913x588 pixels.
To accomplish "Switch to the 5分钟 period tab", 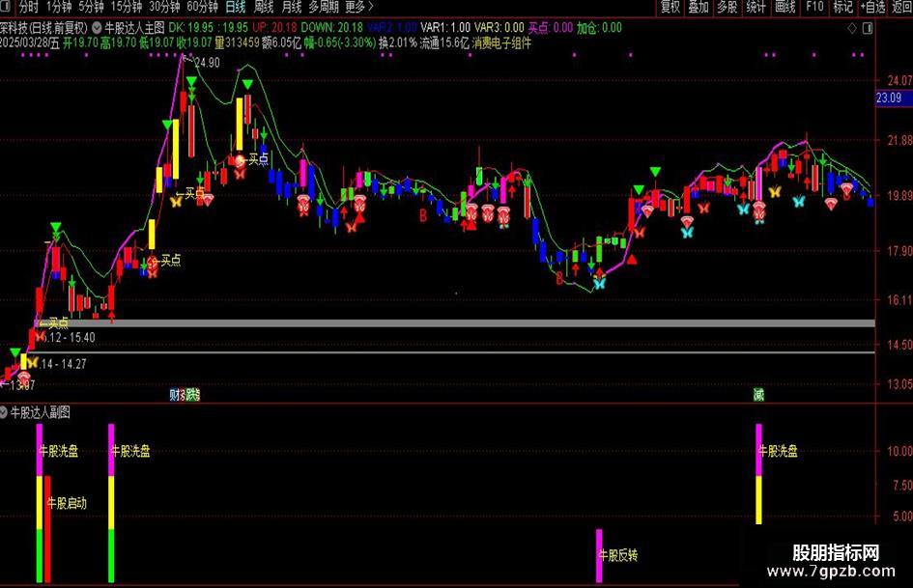I will point(91,7).
